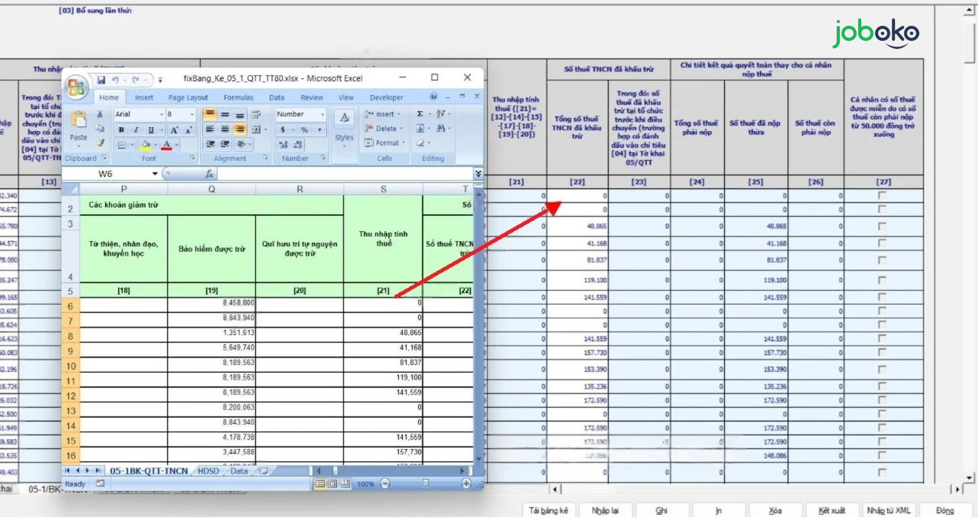Align cell text to the left

click(210, 130)
